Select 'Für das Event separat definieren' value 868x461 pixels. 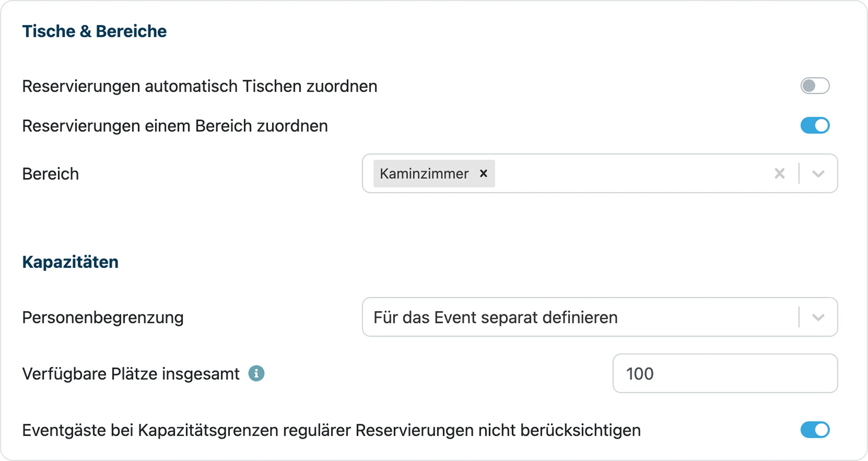click(x=495, y=318)
